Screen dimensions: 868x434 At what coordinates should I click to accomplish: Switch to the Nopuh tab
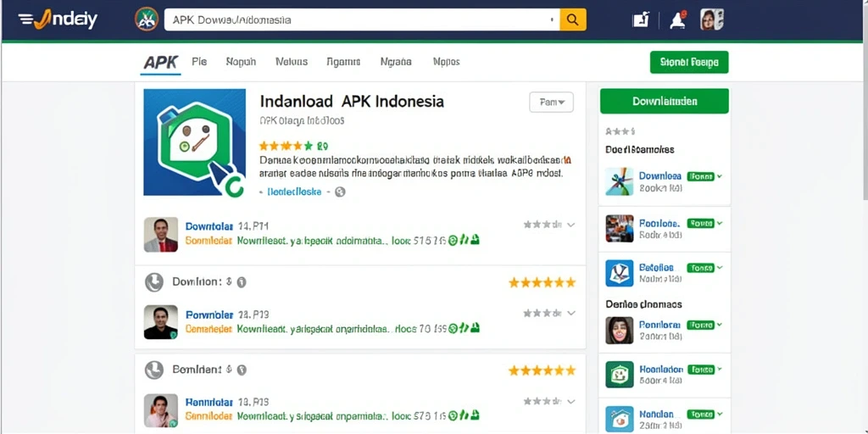[x=241, y=62]
